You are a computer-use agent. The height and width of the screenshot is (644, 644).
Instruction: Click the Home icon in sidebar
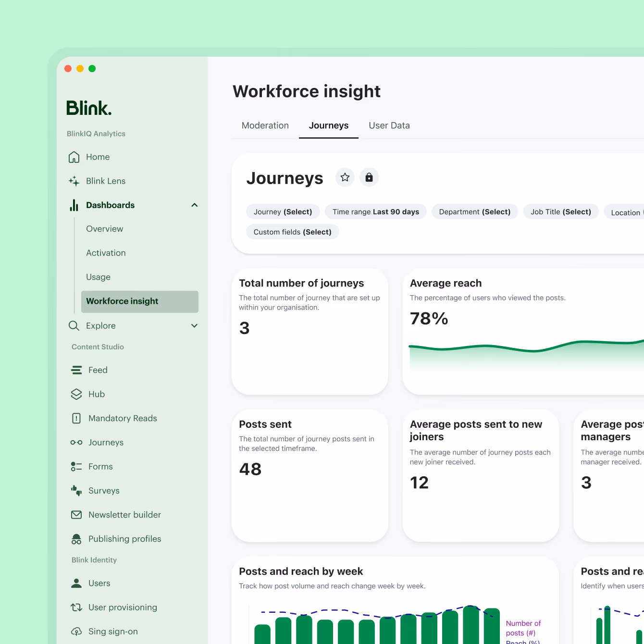[x=74, y=157]
